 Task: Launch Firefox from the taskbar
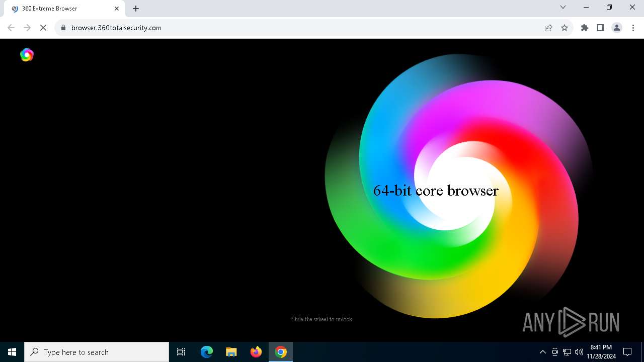[x=256, y=352]
